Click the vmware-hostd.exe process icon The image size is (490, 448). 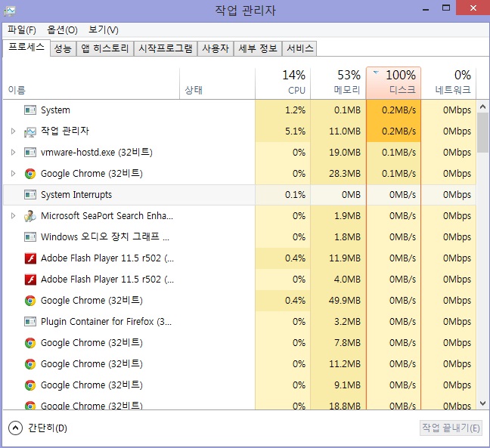[x=30, y=153]
